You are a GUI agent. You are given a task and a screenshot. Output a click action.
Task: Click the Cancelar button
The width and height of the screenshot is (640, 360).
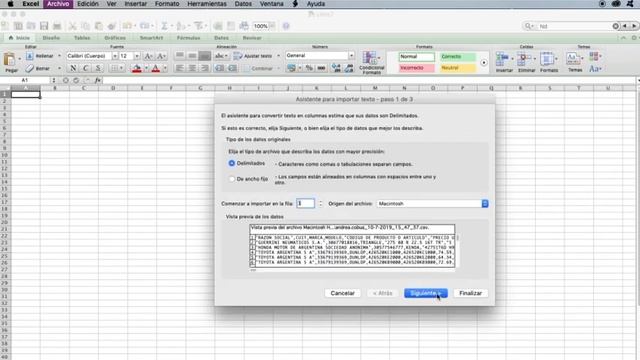342,293
